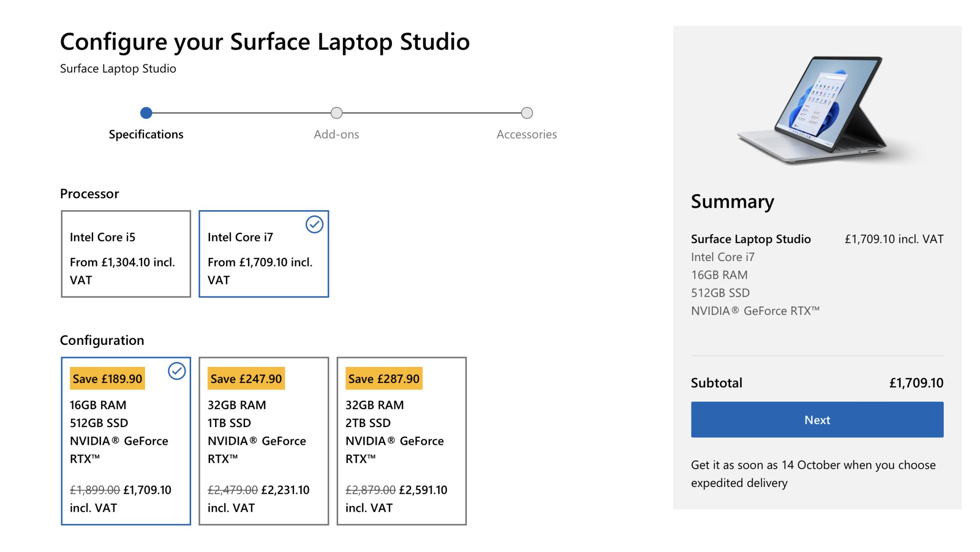
Task: Select the Intel Core i7 processor option
Action: [x=264, y=254]
